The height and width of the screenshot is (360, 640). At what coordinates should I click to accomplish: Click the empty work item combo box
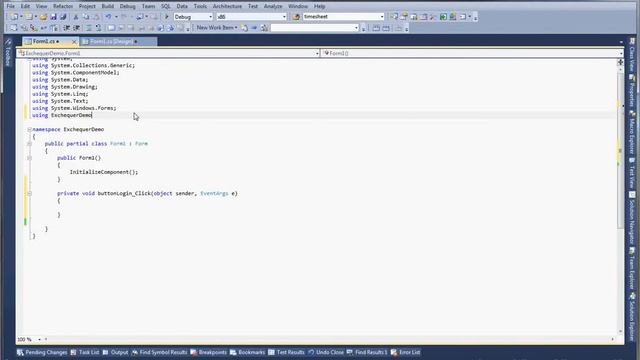pyautogui.click(x=315, y=28)
